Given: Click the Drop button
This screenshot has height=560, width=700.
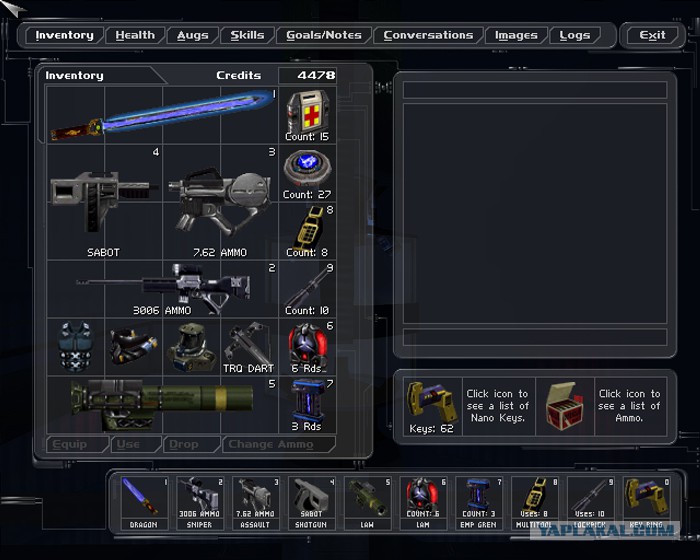Looking at the screenshot, I should pyautogui.click(x=192, y=444).
